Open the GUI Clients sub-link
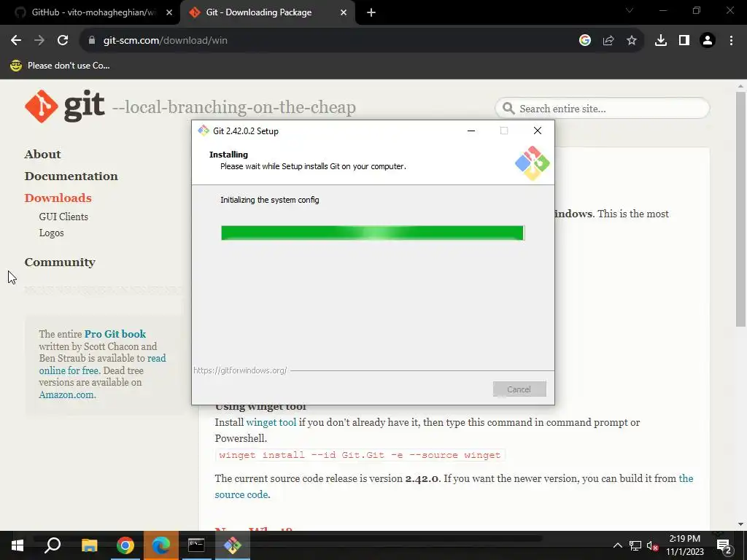The image size is (747, 560). coord(63,217)
